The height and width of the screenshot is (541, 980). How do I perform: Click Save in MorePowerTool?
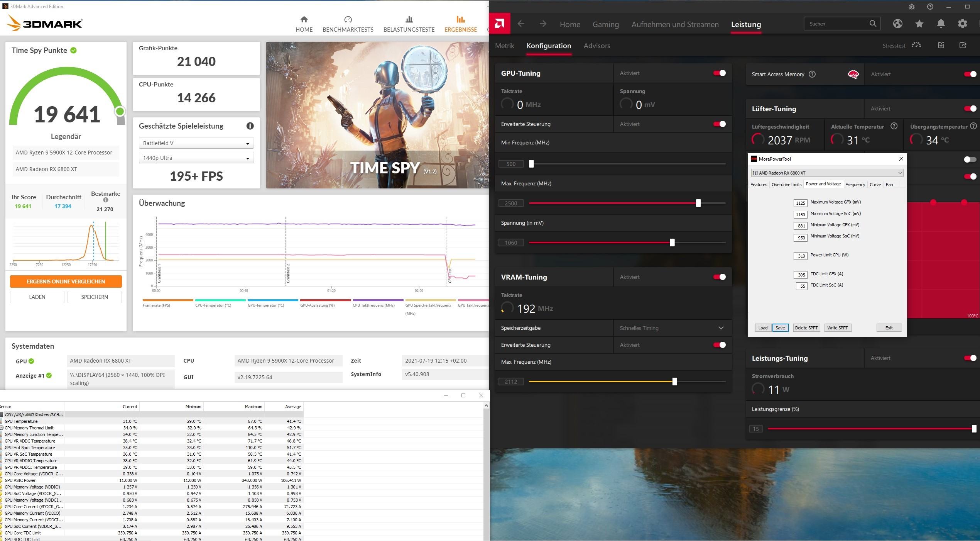point(780,328)
